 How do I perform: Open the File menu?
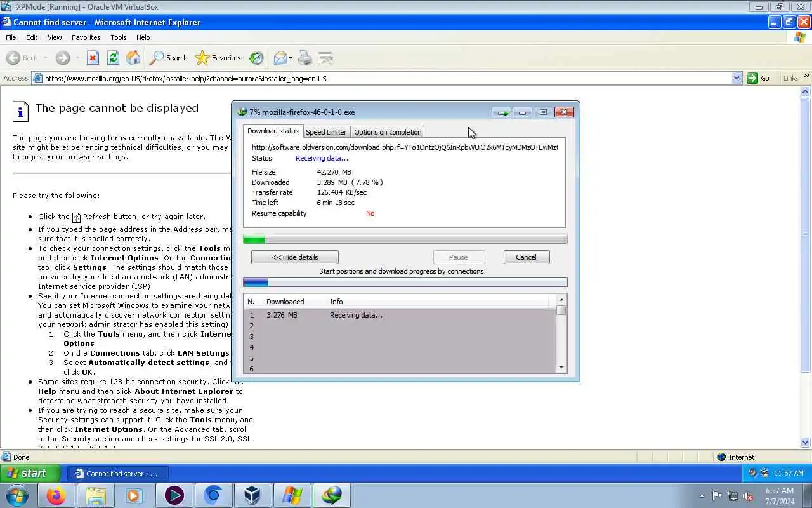tap(11, 37)
